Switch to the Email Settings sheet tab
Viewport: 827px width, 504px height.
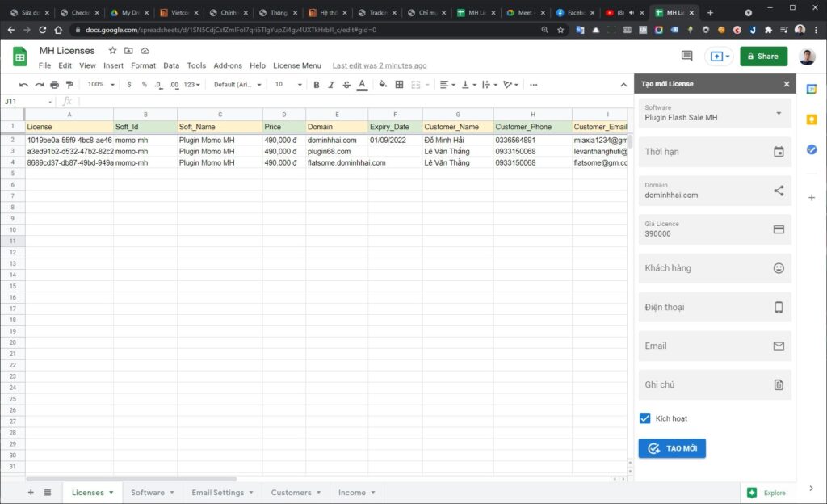tap(217, 493)
